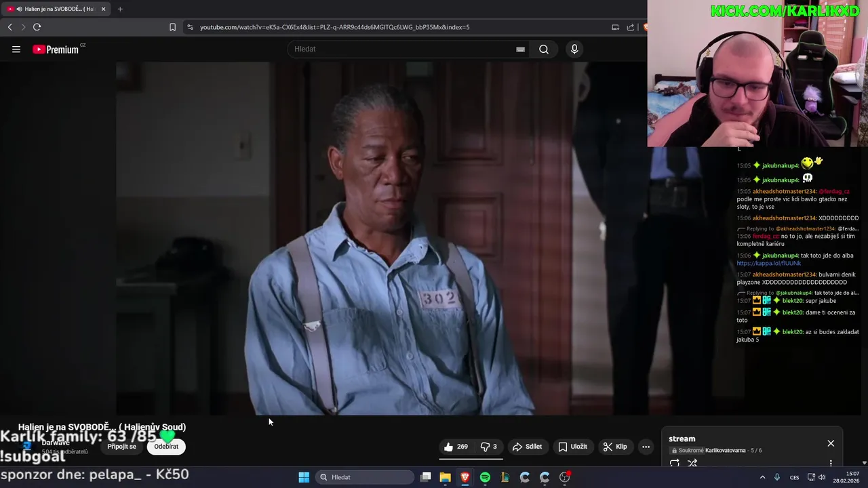This screenshot has width=868, height=488.
Task: Go back with browser back arrow
Action: [x=9, y=27]
